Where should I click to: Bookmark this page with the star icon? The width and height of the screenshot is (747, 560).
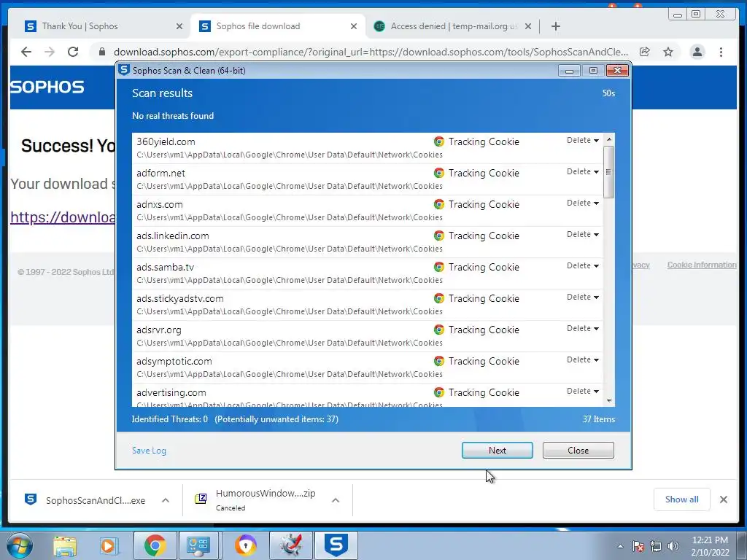(x=668, y=52)
